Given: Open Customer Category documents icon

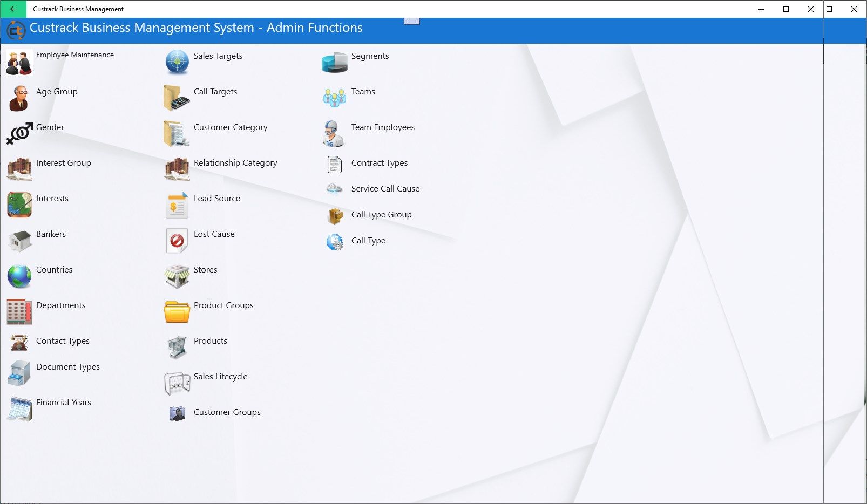Looking at the screenshot, I should coord(177,134).
